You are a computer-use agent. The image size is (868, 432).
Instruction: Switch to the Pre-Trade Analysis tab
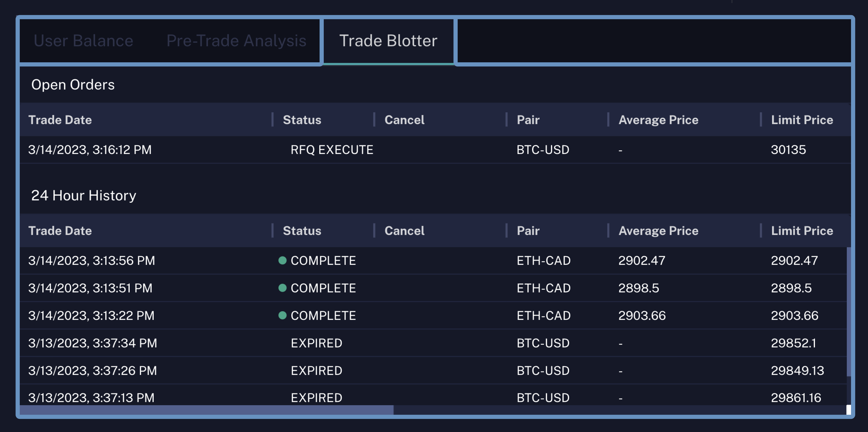[x=236, y=41]
